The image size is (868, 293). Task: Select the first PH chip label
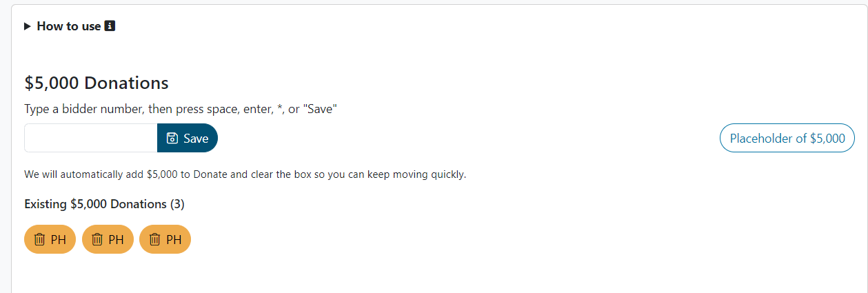pos(59,239)
